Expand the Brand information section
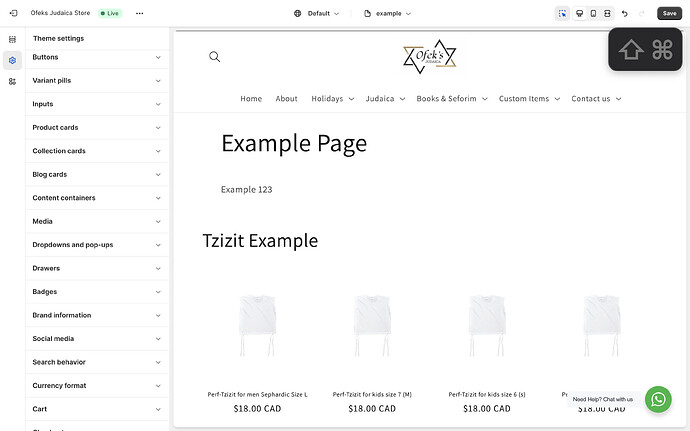This screenshot has width=690, height=431. (97, 315)
